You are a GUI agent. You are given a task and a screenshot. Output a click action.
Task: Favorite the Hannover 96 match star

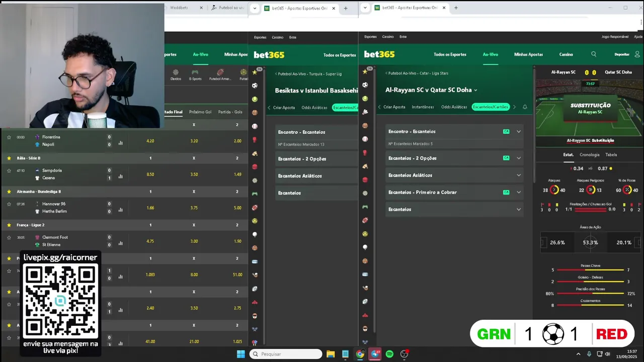pyautogui.click(x=9, y=204)
